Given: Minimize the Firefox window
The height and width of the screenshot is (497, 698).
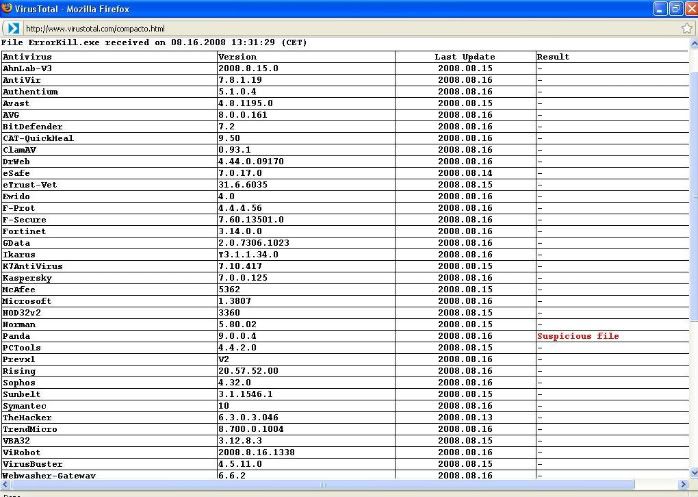Looking at the screenshot, I should point(660,8).
